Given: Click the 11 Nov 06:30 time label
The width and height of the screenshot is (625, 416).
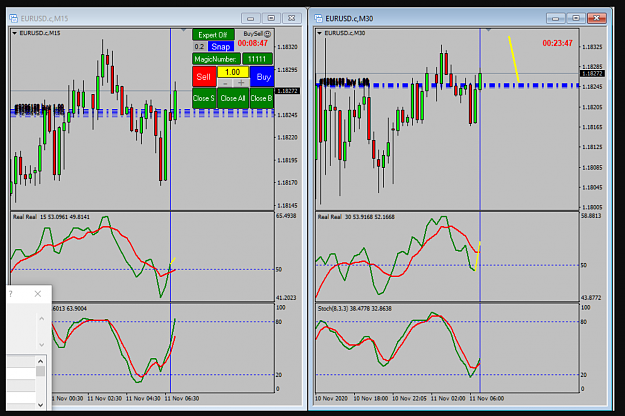Looking at the screenshot, I should 182,398.
